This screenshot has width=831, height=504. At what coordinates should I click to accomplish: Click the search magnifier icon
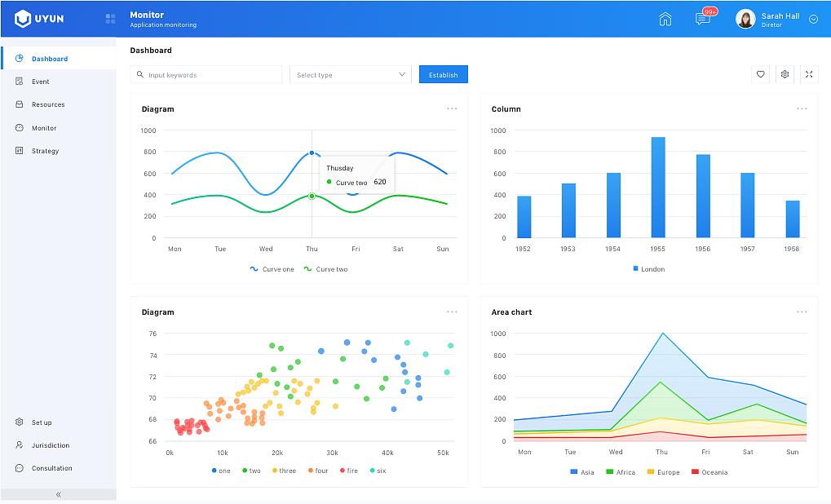click(x=140, y=74)
